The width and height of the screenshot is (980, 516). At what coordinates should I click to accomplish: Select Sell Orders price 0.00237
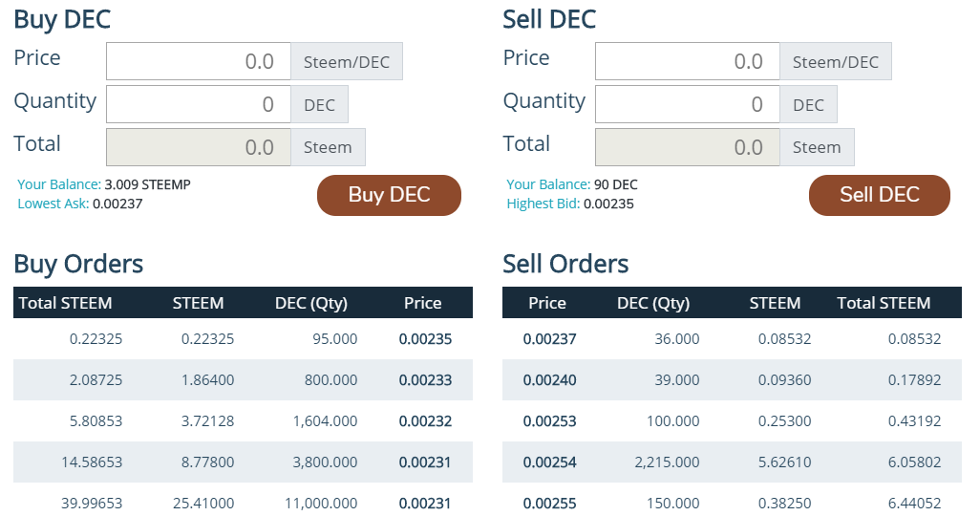[x=549, y=339]
